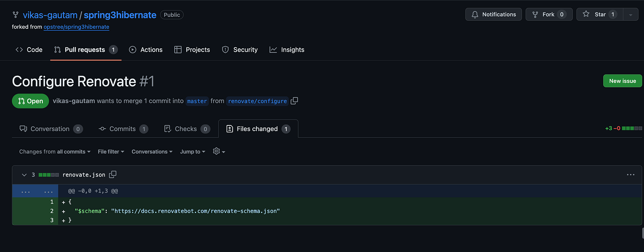Viewport: 644px width, 252px height.
Task: Open the opstree/spring3hibernate upstream link
Action: (76, 27)
